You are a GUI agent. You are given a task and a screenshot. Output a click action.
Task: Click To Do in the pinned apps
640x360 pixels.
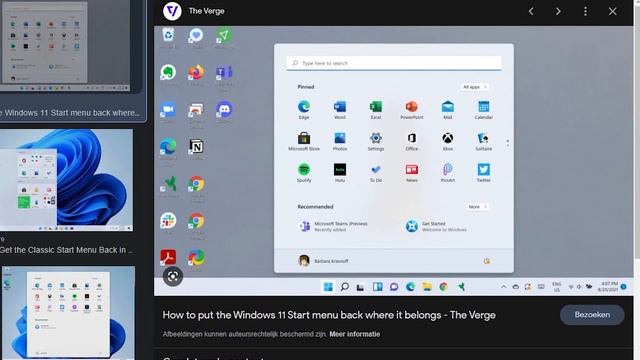[x=376, y=173]
